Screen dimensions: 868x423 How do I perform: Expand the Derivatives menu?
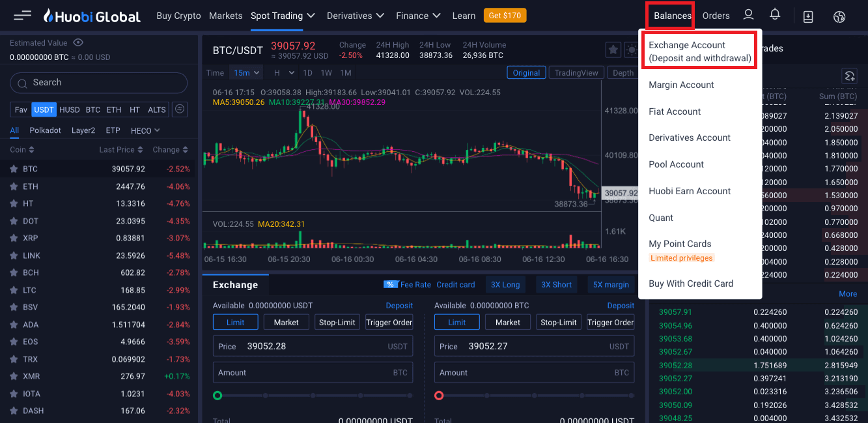click(x=356, y=16)
